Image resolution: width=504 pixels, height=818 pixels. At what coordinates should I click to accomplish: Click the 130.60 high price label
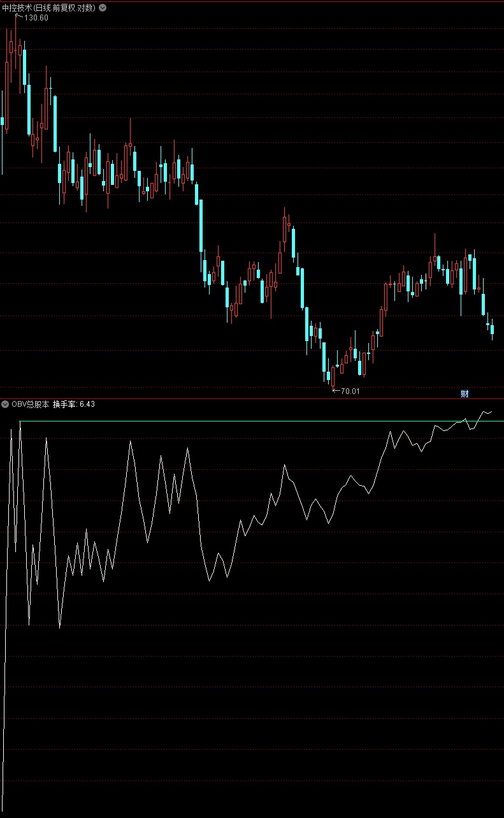click(36, 18)
